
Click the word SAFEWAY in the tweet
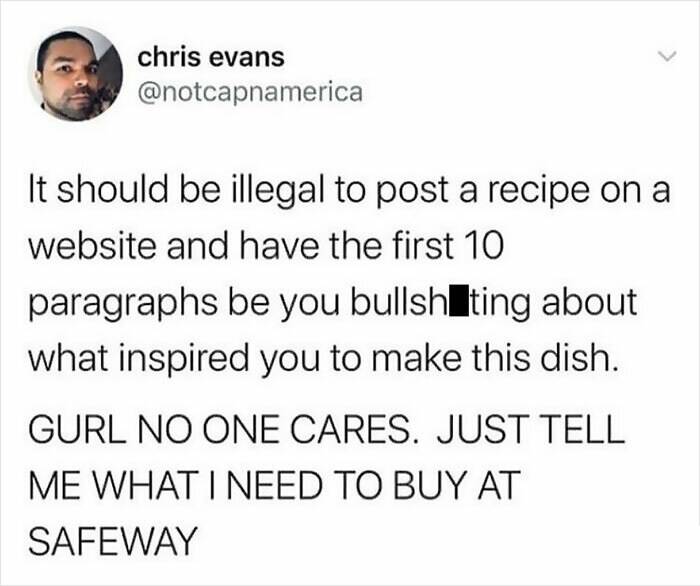click(x=113, y=540)
